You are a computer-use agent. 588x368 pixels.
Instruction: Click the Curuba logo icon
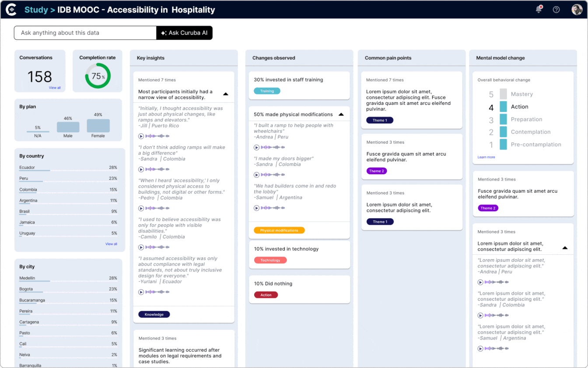pos(11,9)
